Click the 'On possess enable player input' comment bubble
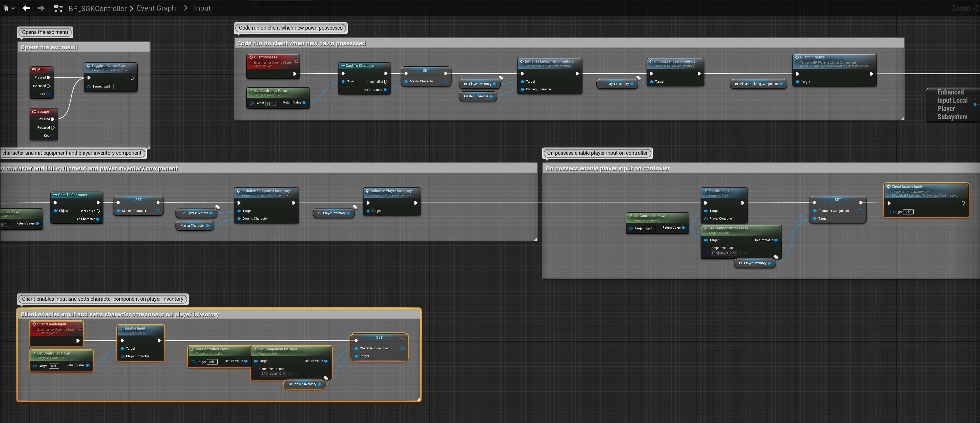The height and width of the screenshot is (423, 980). (597, 153)
